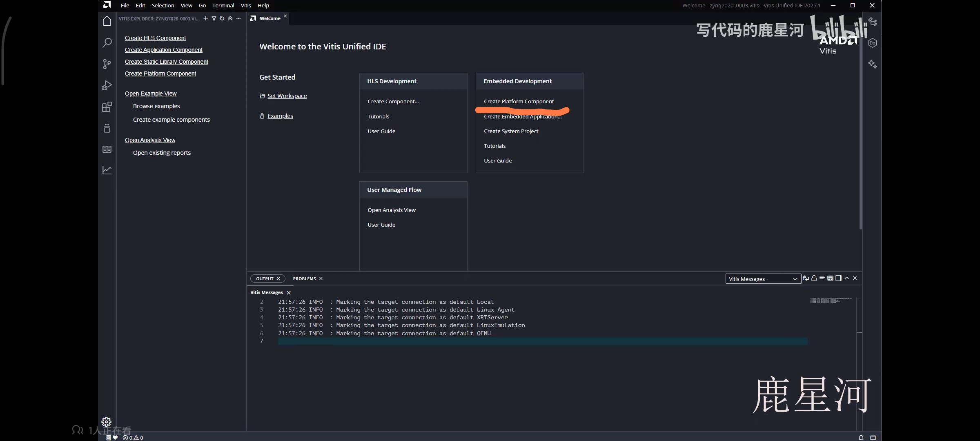
Task: Open the Search view in activity bar
Action: tap(107, 42)
